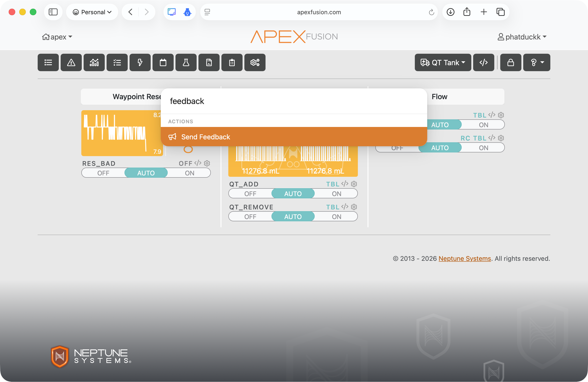
Task: Click the QT_ADD TBL status label
Action: [333, 184]
